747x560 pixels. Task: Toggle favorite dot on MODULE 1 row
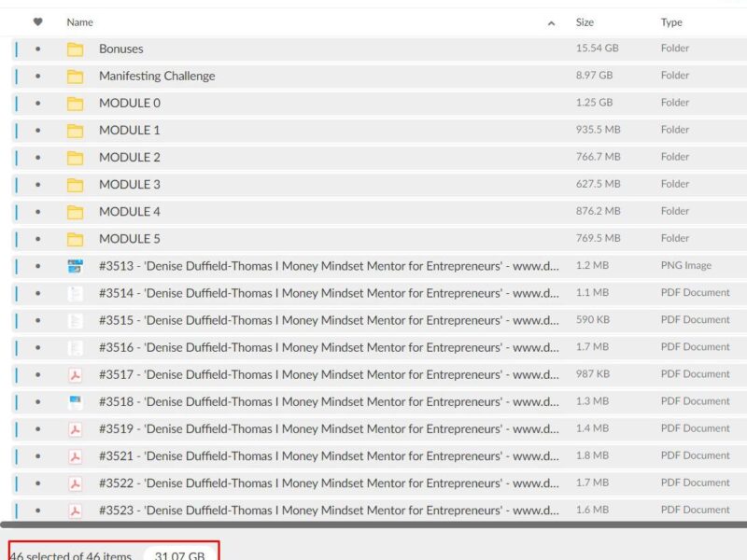click(x=37, y=130)
